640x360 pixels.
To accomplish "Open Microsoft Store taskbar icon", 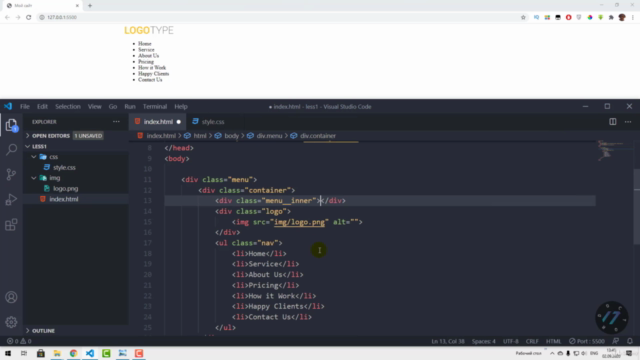I will pyautogui.click(x=40, y=353).
